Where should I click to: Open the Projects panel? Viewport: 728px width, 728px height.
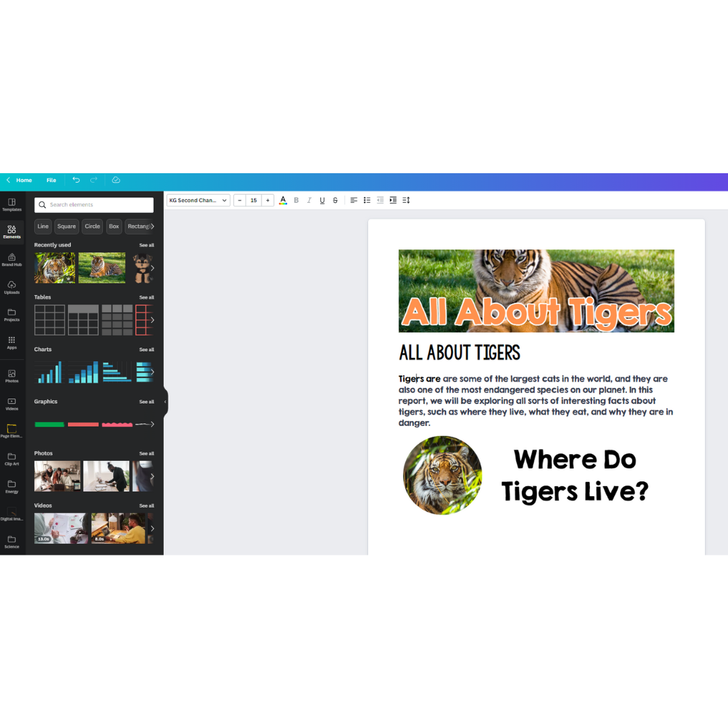point(11,315)
